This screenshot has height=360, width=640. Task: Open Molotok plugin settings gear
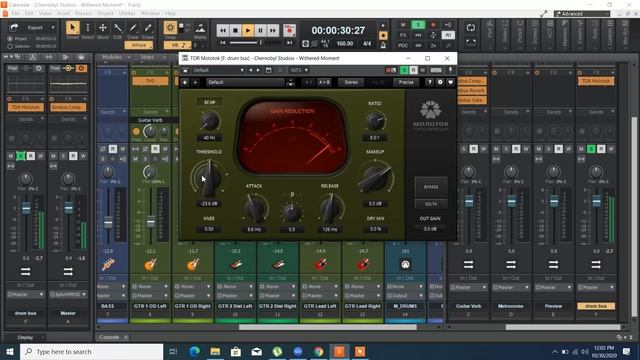tap(440, 82)
